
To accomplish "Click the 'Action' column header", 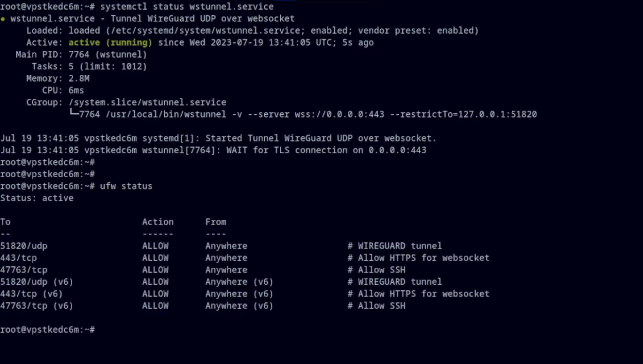I will 158,222.
